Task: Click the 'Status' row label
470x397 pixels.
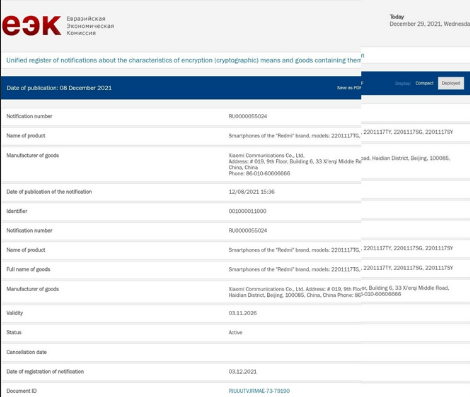Action: [x=14, y=332]
